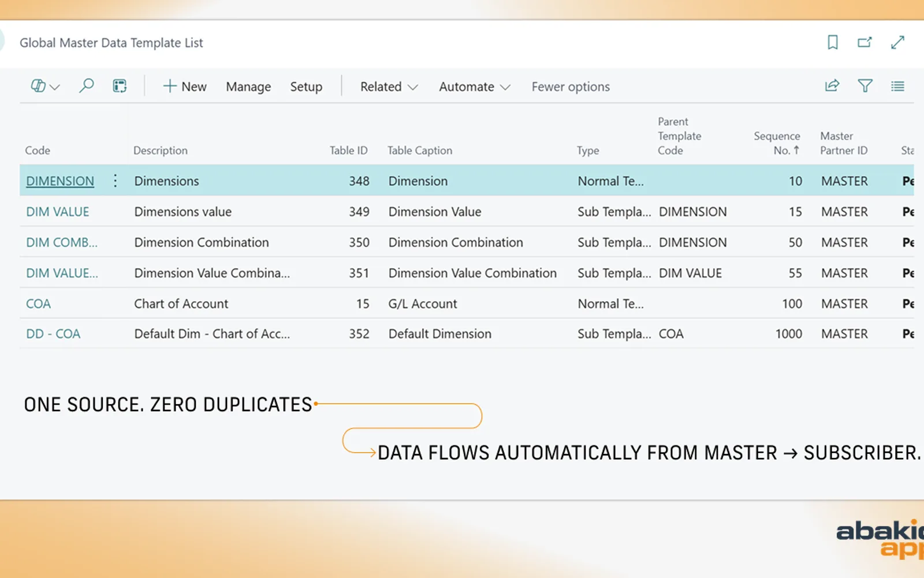Image resolution: width=924 pixels, height=578 pixels.
Task: Click the analysis mode table icon
Action: 120,86
